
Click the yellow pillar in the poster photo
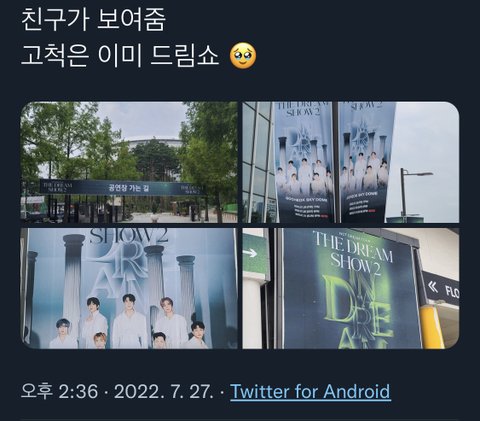click(x=433, y=327)
